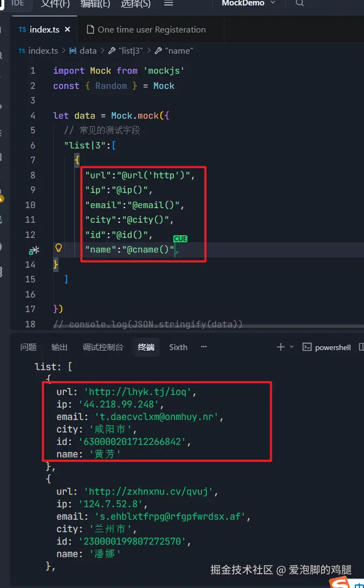Image resolution: width=364 pixels, height=588 pixels.
Task: Click name '潘娜' in terminal output
Action: [105, 553]
